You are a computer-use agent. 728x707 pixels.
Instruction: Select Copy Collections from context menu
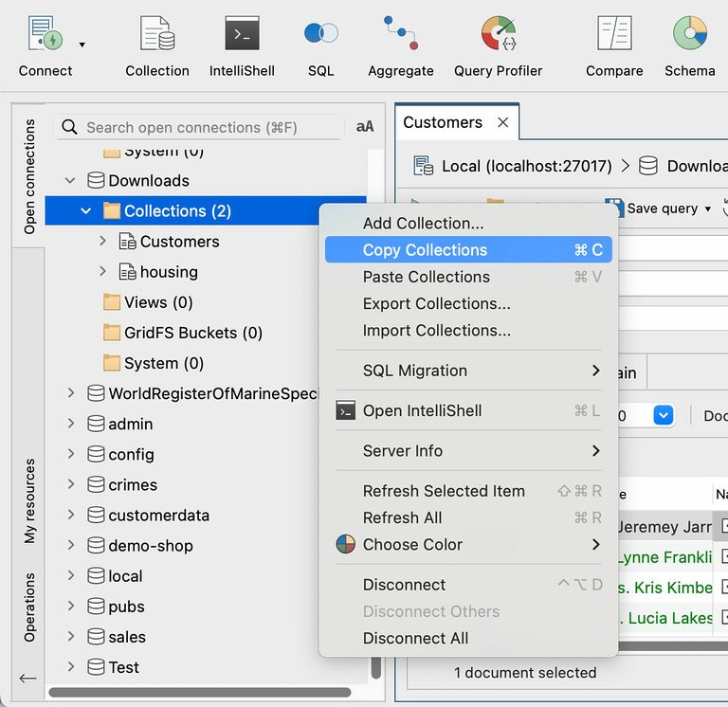point(425,250)
